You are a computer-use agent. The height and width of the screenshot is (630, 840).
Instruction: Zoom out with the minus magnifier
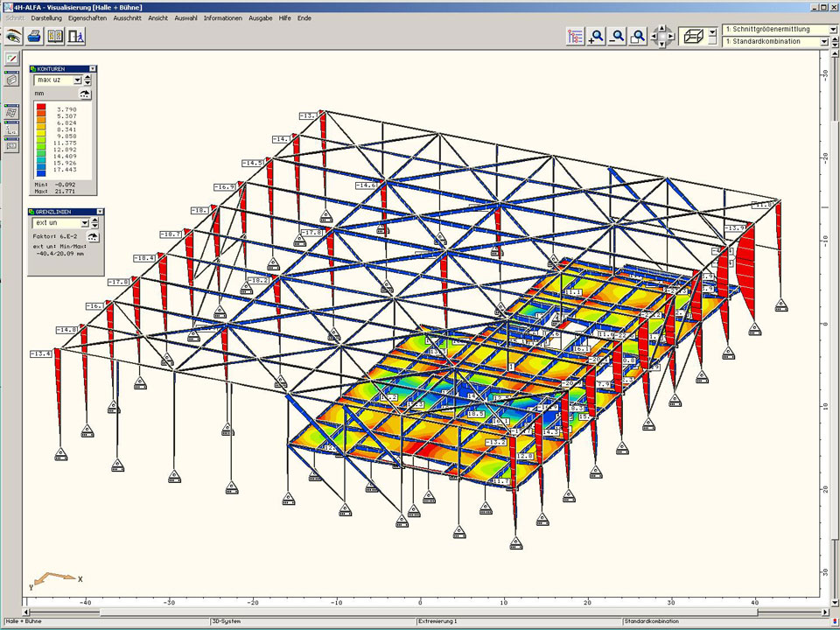click(x=618, y=36)
